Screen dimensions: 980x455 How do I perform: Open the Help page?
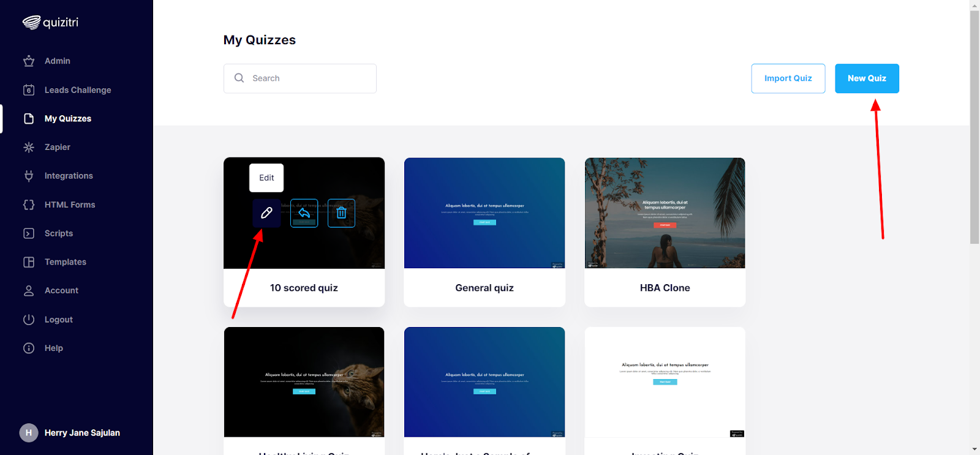(x=54, y=348)
